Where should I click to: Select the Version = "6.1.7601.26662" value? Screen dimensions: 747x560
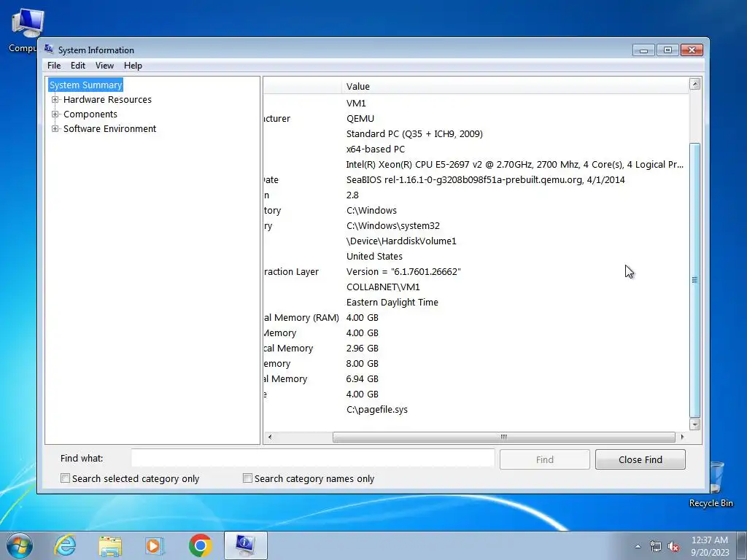[403, 271]
